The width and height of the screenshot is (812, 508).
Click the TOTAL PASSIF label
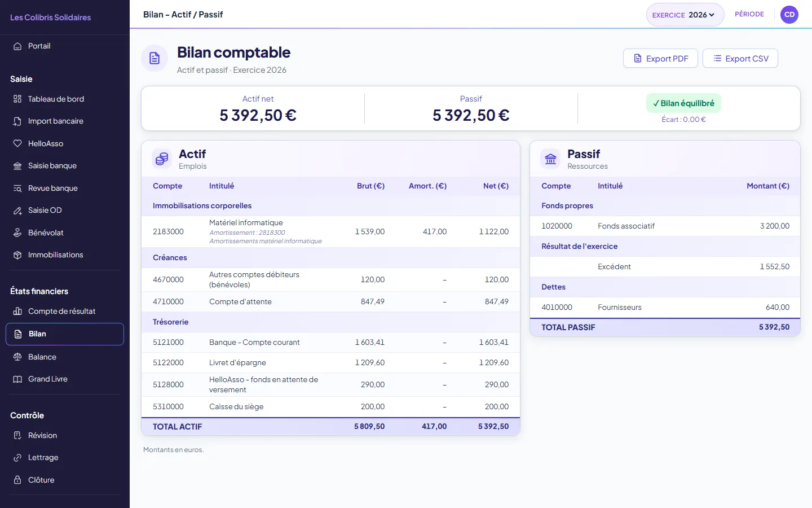click(568, 327)
